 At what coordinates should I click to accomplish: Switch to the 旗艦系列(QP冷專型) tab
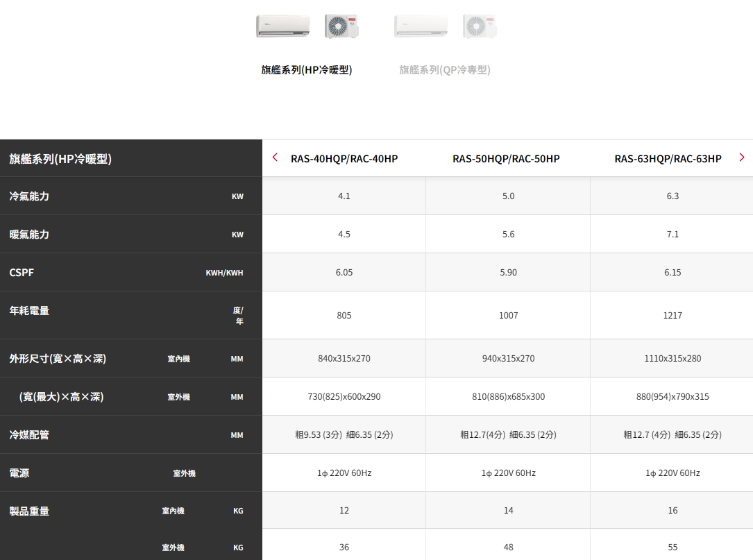click(x=445, y=70)
